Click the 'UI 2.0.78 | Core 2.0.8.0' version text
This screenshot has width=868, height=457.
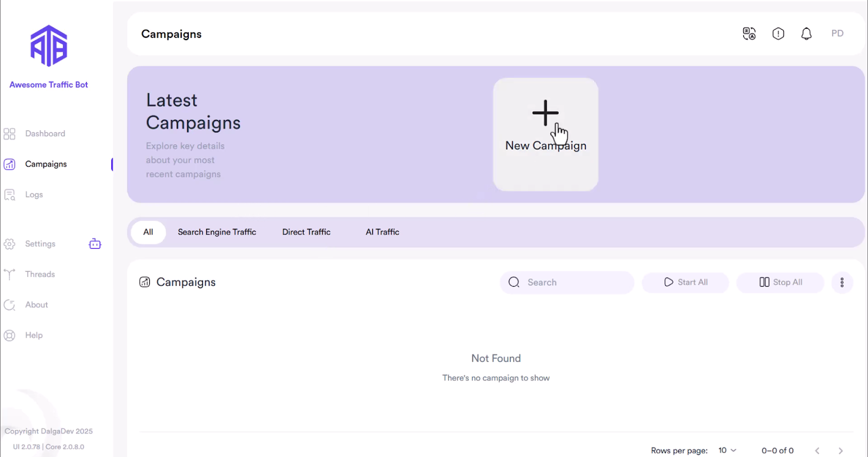click(49, 447)
